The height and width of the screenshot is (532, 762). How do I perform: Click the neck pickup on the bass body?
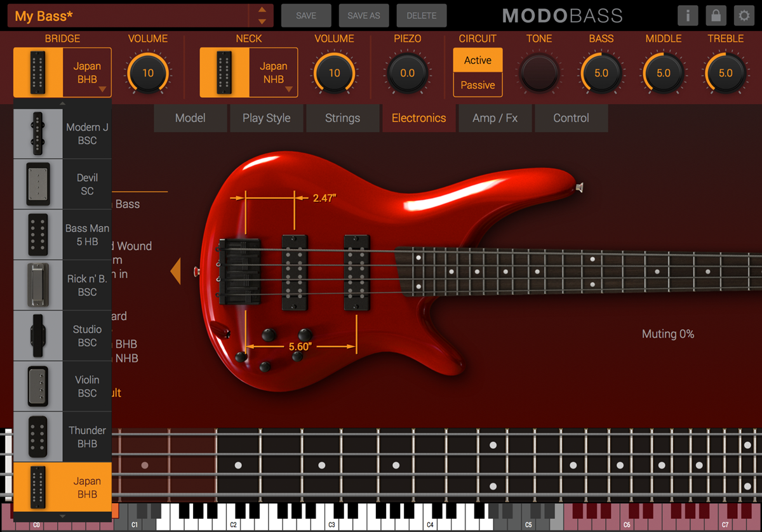point(357,273)
